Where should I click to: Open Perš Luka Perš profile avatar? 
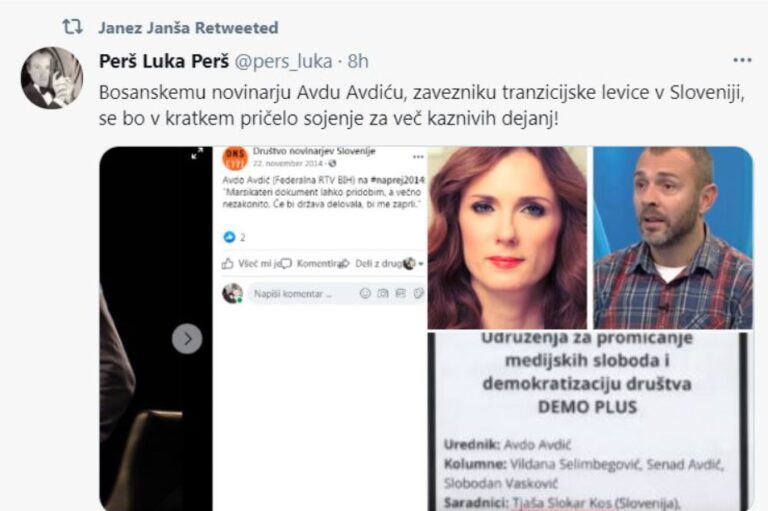(52, 77)
